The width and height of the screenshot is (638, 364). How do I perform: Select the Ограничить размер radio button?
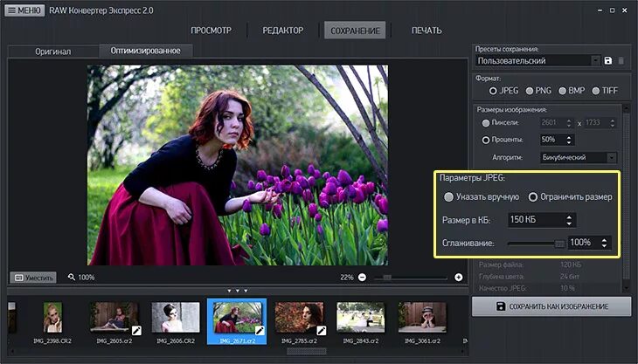click(x=570, y=197)
